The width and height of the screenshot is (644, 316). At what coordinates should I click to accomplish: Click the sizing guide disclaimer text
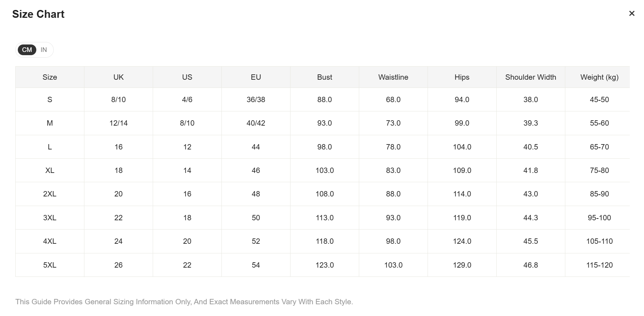[184, 302]
